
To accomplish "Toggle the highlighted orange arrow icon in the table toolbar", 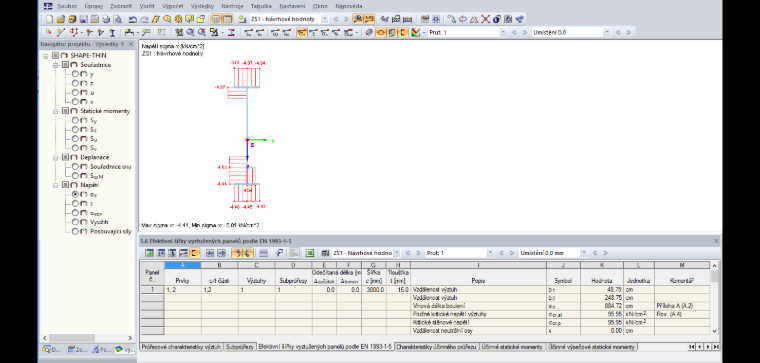I will tap(237, 253).
